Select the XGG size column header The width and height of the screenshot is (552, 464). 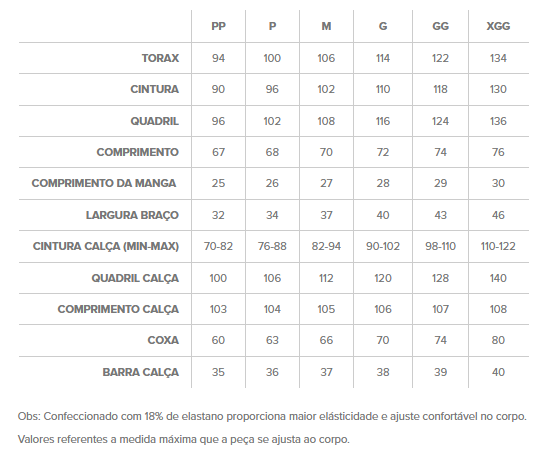click(x=498, y=26)
